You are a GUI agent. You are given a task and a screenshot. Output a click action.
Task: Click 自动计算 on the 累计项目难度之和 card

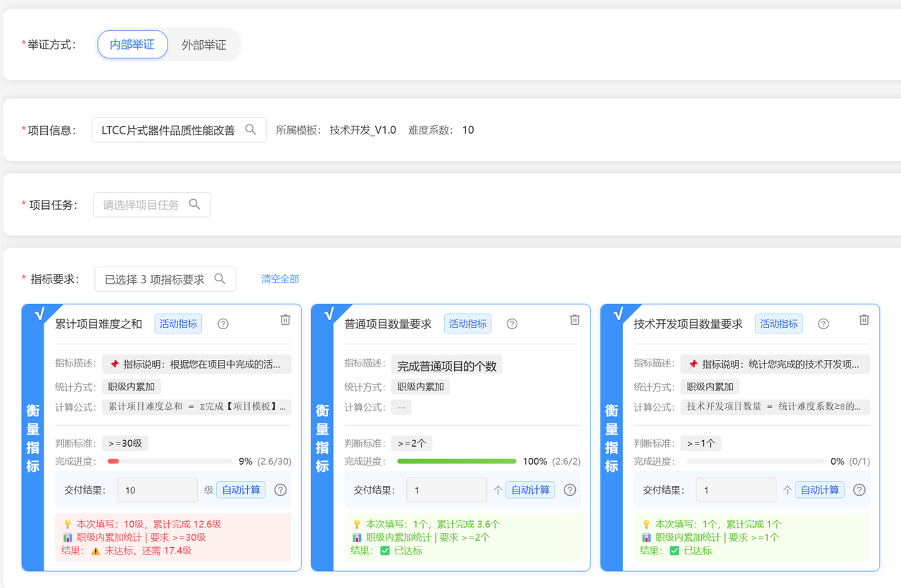[241, 490]
